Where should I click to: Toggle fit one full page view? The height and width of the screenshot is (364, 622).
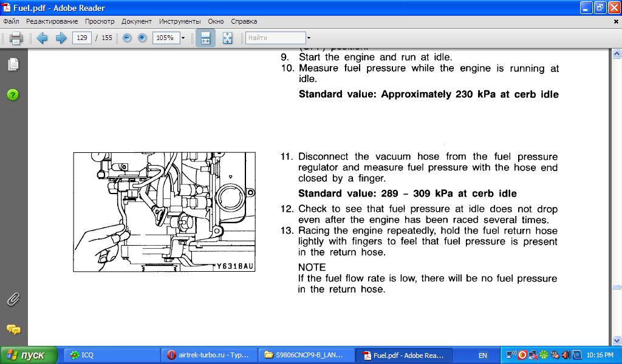pyautogui.click(x=228, y=38)
